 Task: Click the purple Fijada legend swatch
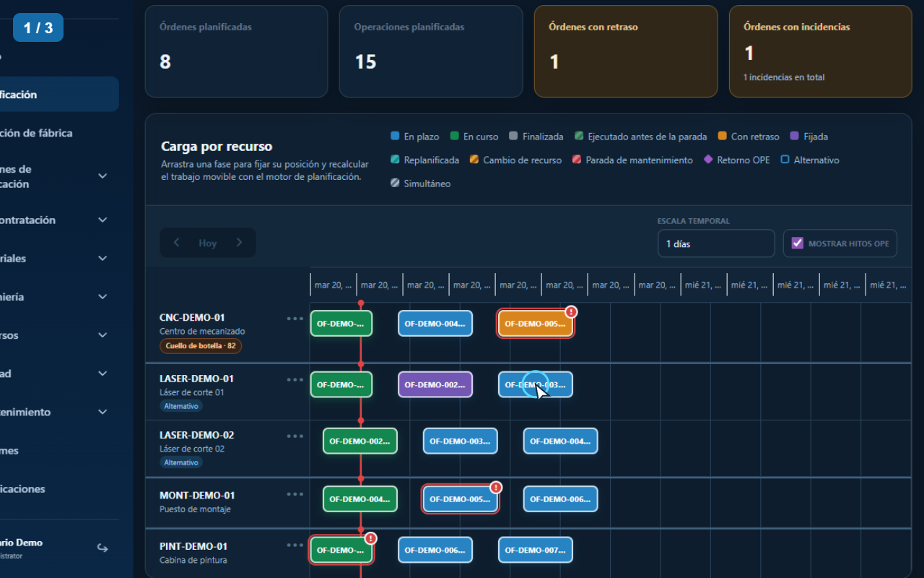click(795, 137)
